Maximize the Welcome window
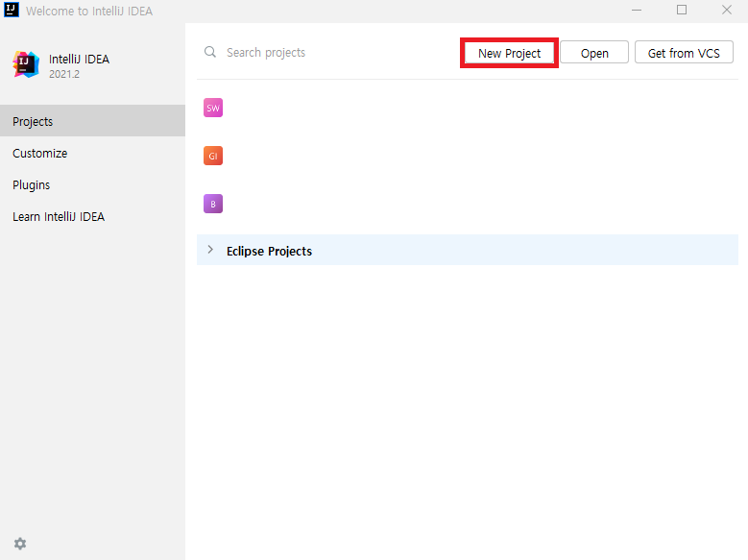The height and width of the screenshot is (560, 748). point(682,10)
